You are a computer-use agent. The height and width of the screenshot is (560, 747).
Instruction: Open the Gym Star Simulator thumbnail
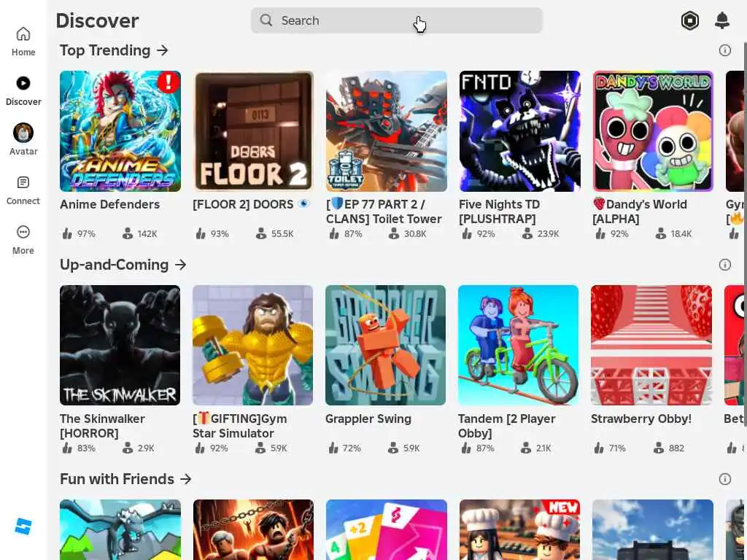[x=253, y=345]
